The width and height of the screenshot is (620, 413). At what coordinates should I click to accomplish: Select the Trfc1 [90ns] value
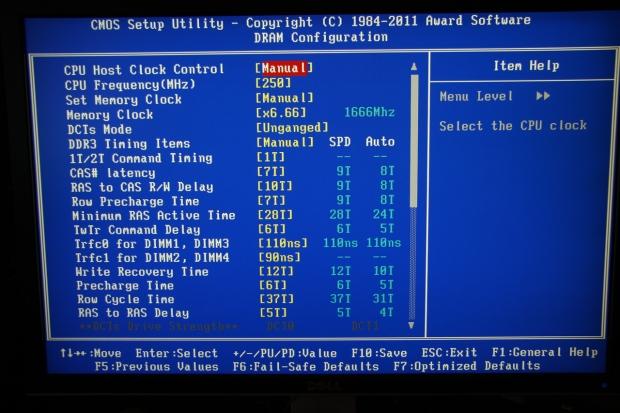click(280, 257)
